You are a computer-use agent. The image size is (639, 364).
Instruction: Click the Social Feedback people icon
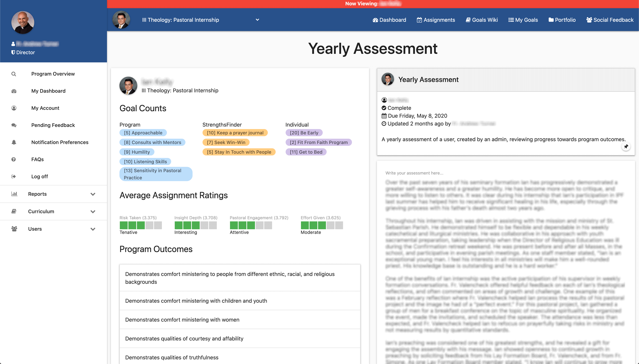[589, 20]
